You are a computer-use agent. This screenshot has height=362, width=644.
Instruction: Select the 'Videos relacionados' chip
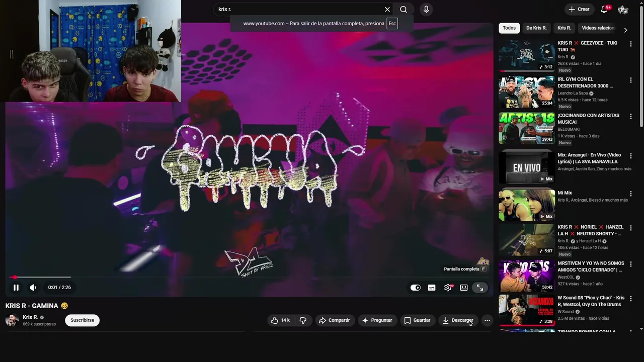tap(598, 28)
